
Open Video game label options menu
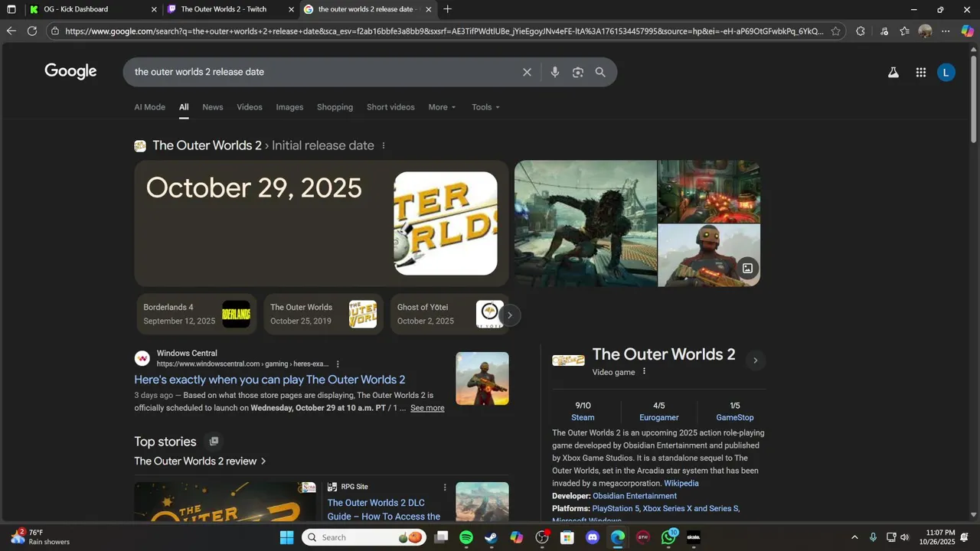tap(644, 371)
